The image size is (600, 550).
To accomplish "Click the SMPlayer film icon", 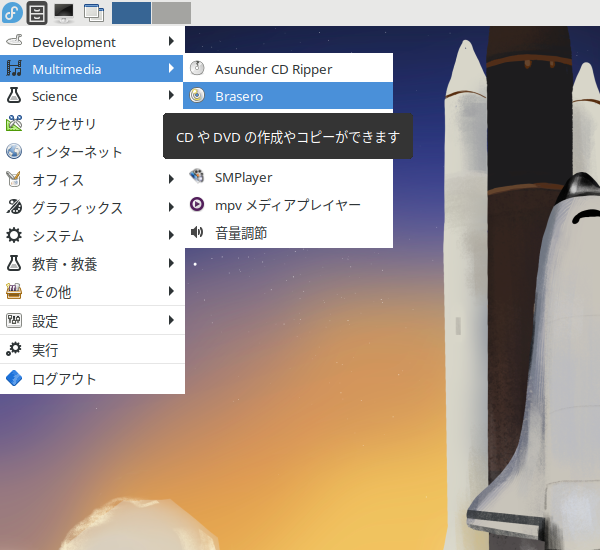I will click(x=197, y=176).
